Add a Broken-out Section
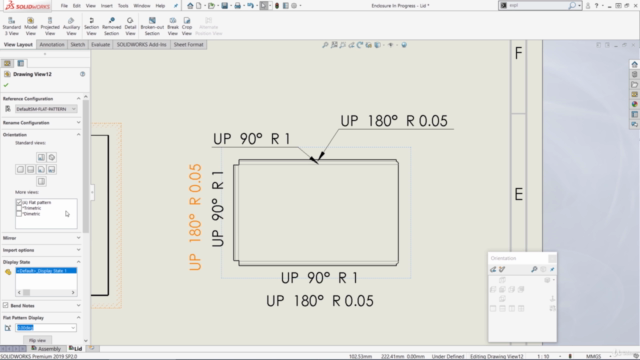Screen dimensions: 640x360 [152, 27]
